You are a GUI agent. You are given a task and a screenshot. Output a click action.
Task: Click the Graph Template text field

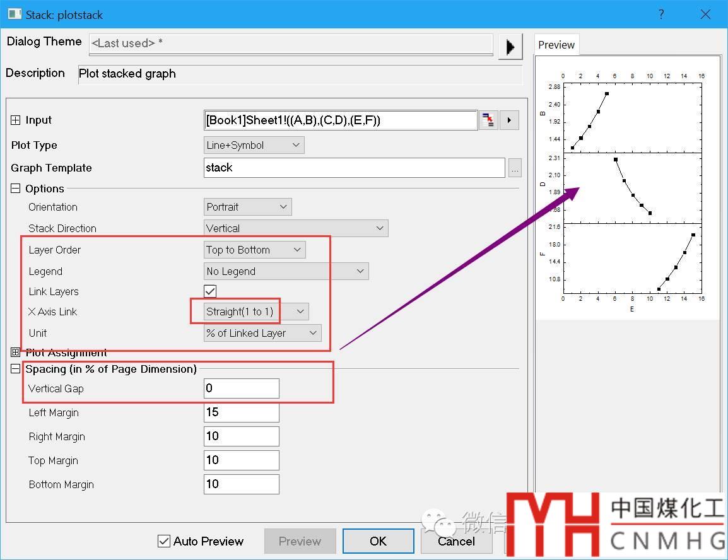click(x=355, y=168)
